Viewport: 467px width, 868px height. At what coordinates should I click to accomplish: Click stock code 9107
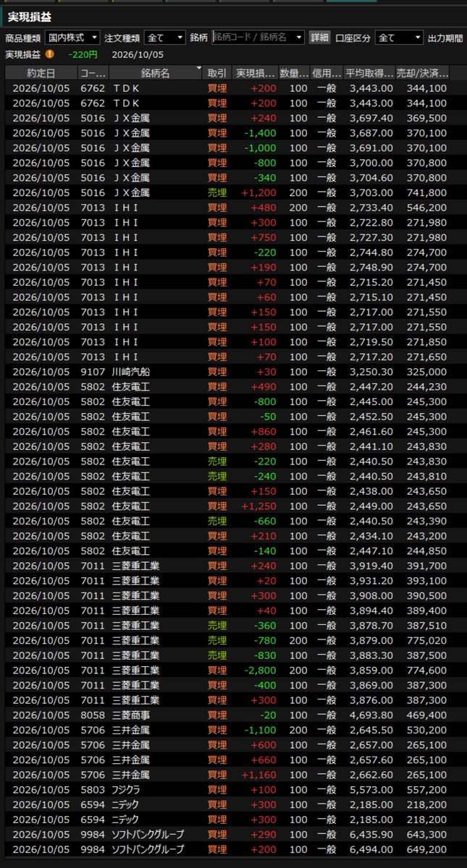coord(92,372)
